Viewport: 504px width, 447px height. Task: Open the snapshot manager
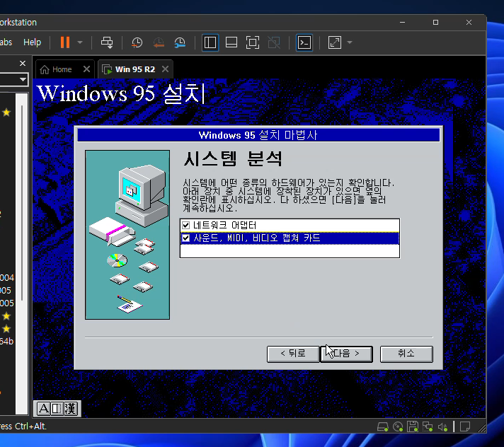pos(180,42)
